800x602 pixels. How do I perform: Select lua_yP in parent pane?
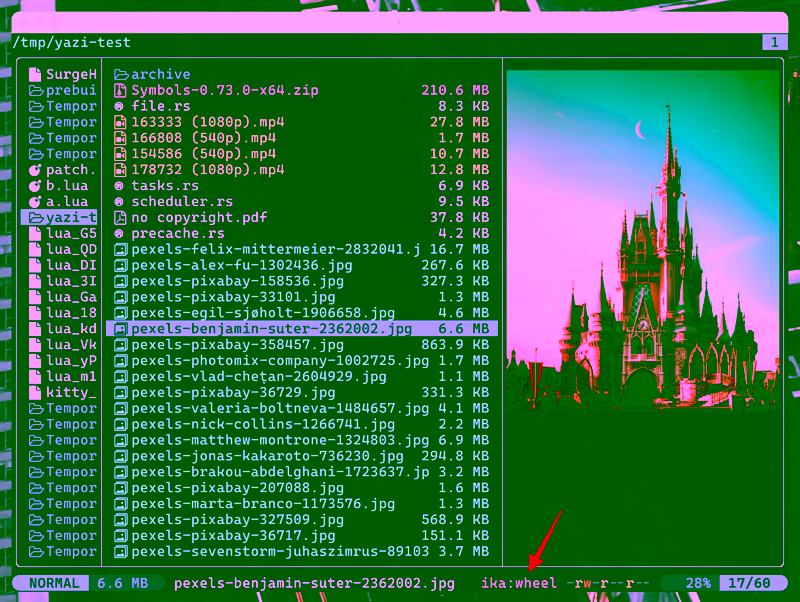[x=59, y=361]
